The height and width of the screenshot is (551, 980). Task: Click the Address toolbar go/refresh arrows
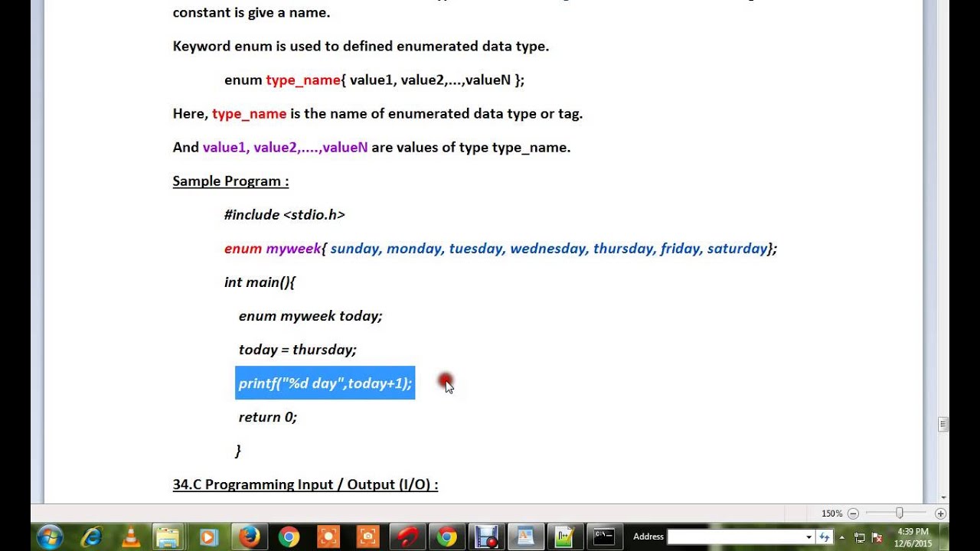click(x=824, y=537)
